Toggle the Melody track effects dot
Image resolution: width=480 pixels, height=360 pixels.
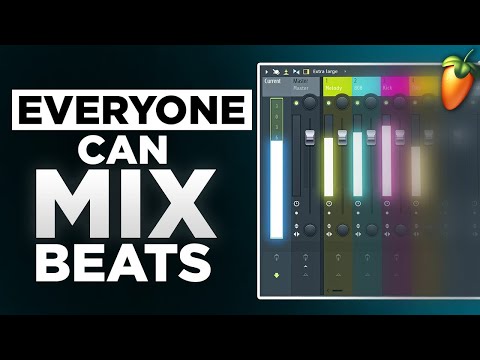point(329,213)
